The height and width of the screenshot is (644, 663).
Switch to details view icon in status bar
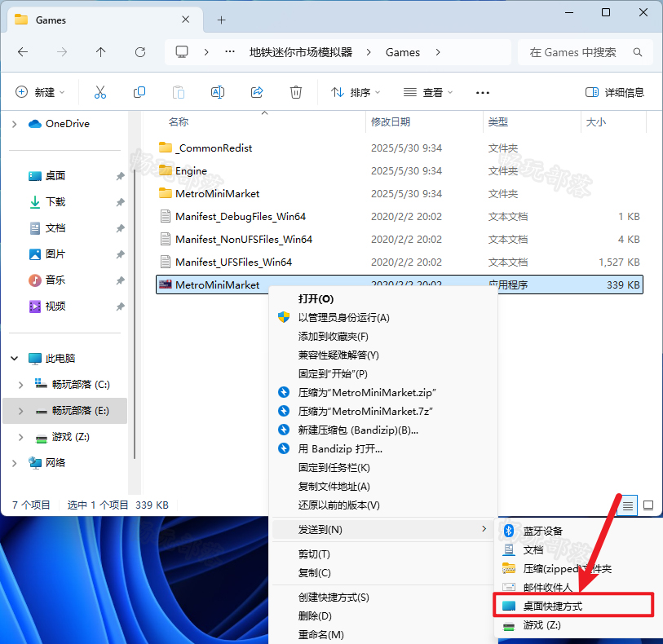(x=627, y=505)
